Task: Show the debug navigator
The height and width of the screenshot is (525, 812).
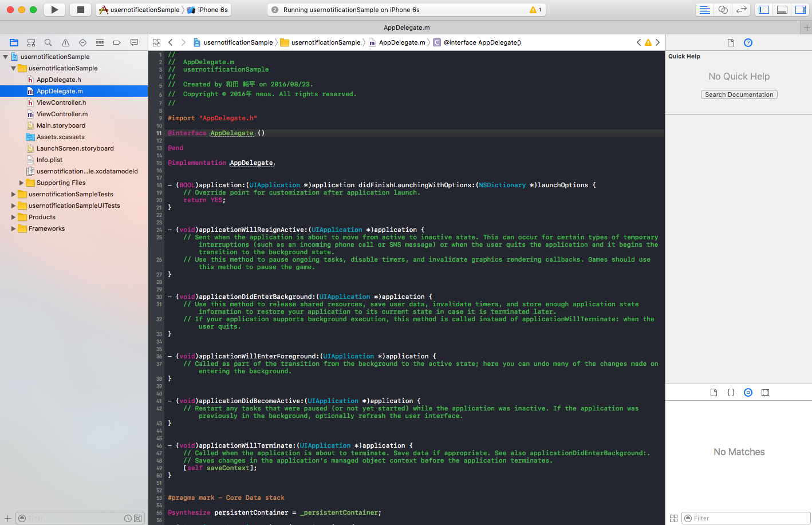Action: coord(100,42)
